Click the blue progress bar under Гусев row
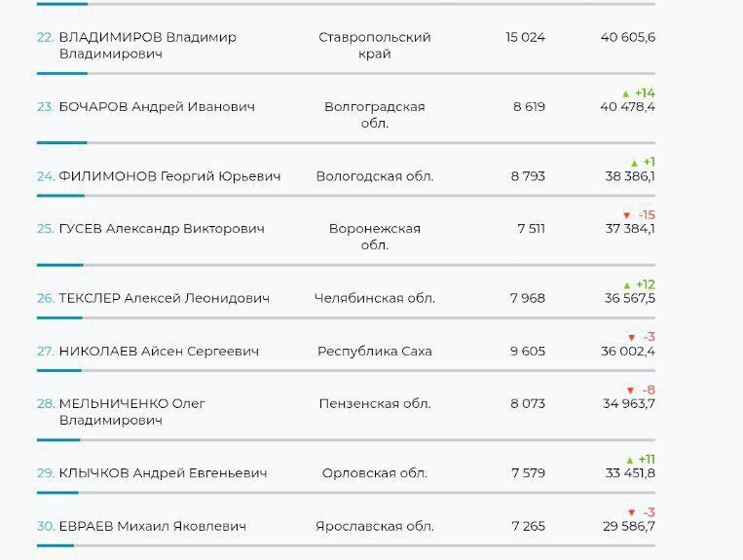The image size is (743, 560). tap(60, 265)
